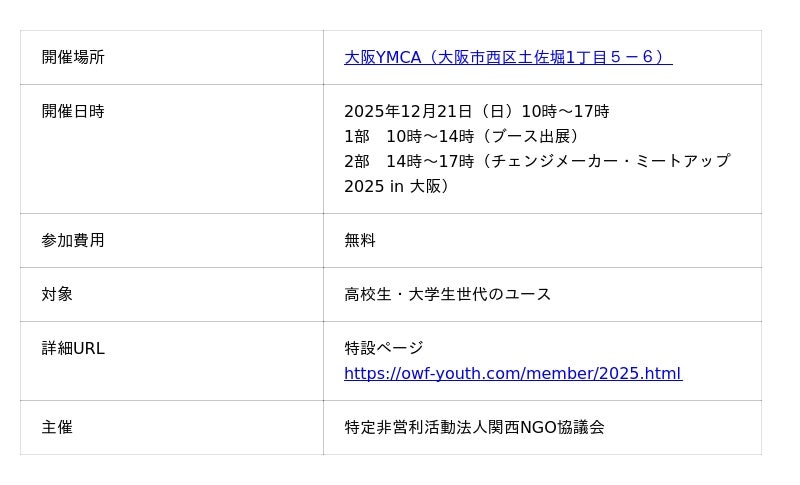The width and height of the screenshot is (800, 485).
Task: Click the 特設ページ text
Action: pyautogui.click(x=384, y=348)
